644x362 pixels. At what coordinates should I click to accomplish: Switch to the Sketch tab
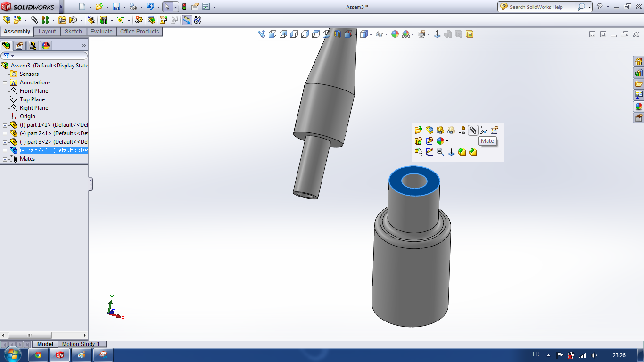point(73,32)
